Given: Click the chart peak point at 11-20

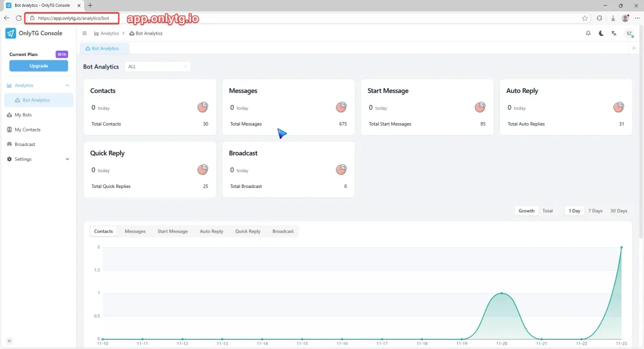Looking at the screenshot, I should 501,293.
